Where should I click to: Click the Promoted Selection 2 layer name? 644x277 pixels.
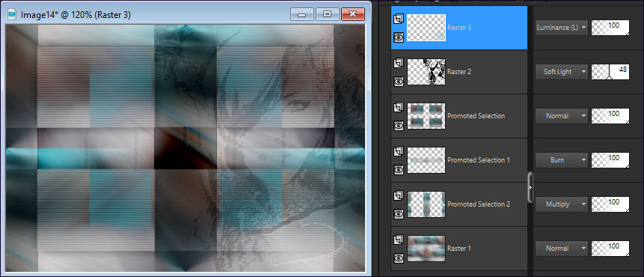click(x=479, y=204)
